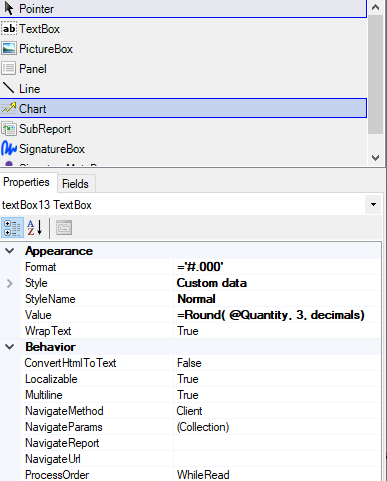Edit the Value expression =Round(@Quantity...)

pos(277,315)
